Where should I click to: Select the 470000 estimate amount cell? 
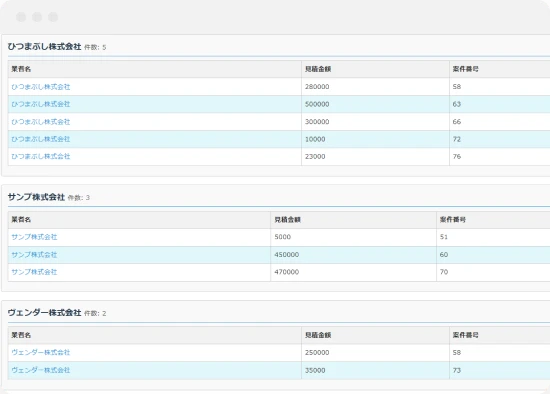(x=354, y=272)
